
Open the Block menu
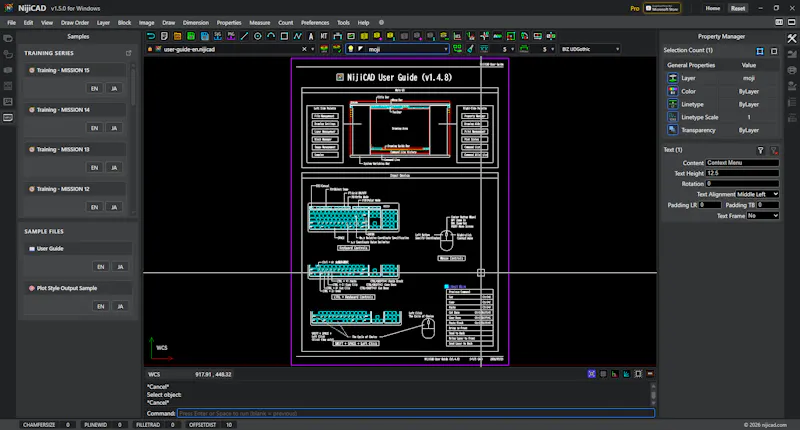point(124,22)
